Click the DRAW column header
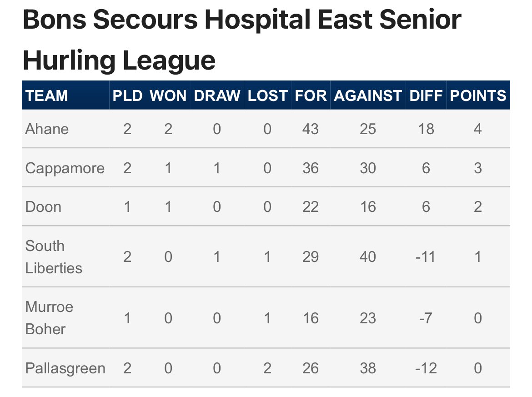Screen dimensions: 532x397 217,95
